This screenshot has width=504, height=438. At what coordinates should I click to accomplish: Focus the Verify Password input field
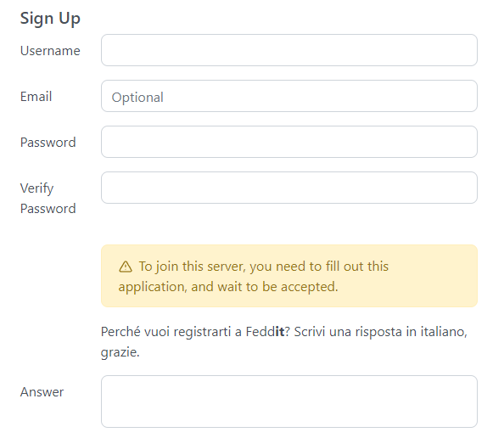click(289, 188)
